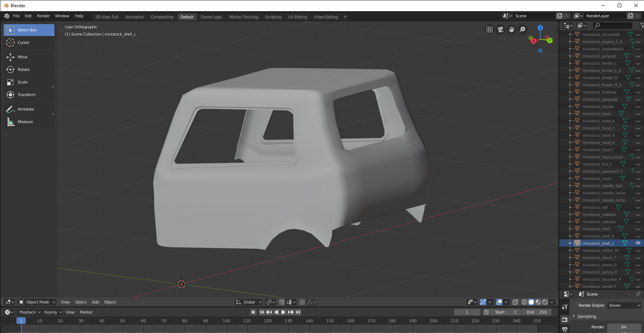Switch viewport to camera view
Viewport: 644px width, 333px height.
point(500,30)
